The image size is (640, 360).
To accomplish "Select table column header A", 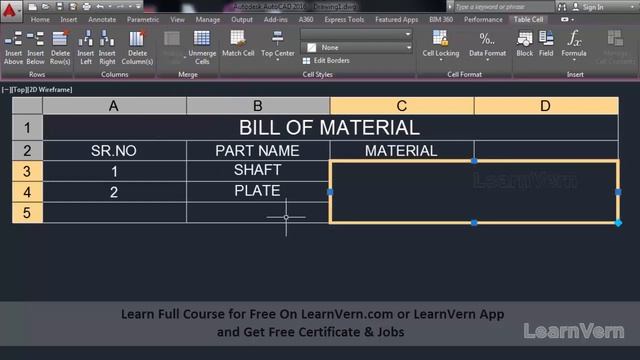I will point(114,106).
